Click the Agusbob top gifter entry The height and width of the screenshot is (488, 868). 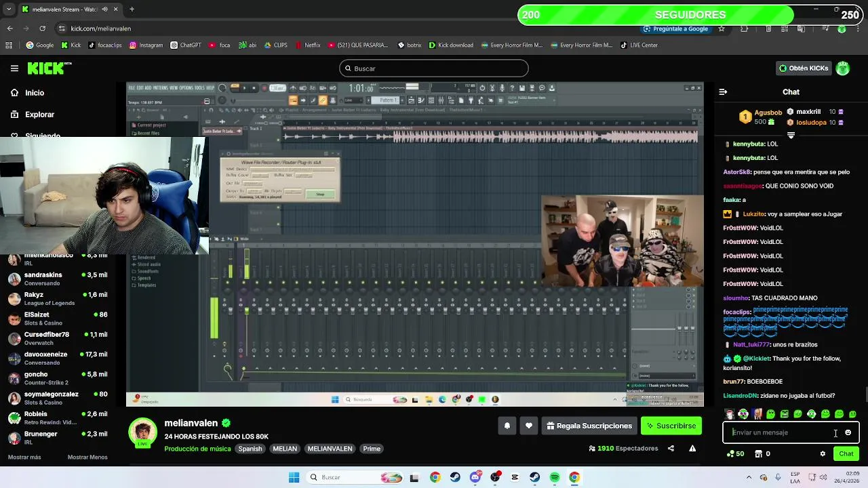coord(761,117)
